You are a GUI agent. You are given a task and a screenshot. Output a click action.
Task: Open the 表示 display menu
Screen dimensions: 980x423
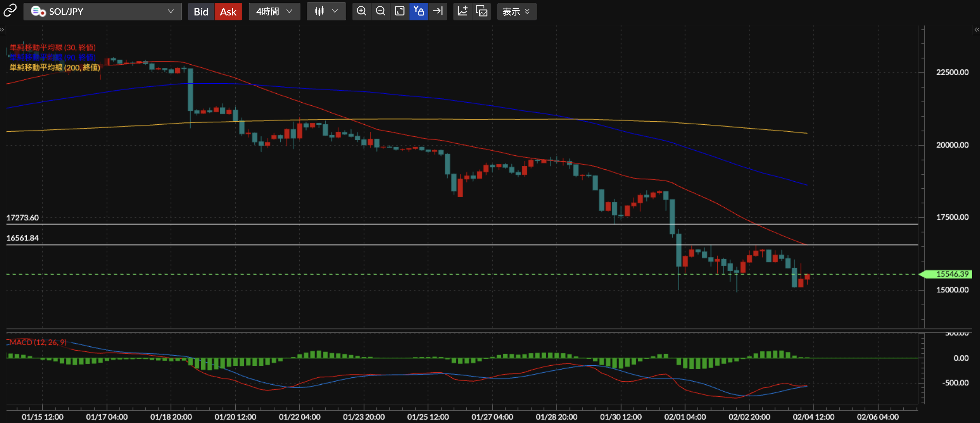point(516,11)
